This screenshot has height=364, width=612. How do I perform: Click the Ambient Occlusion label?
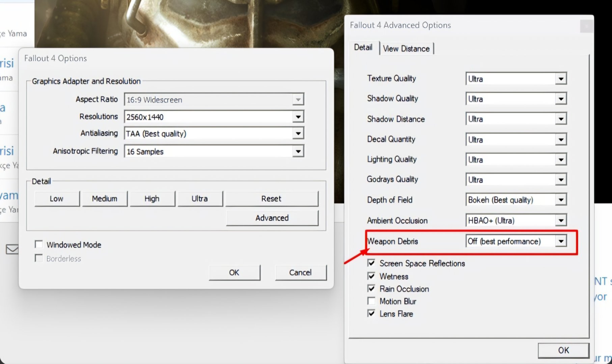point(397,220)
